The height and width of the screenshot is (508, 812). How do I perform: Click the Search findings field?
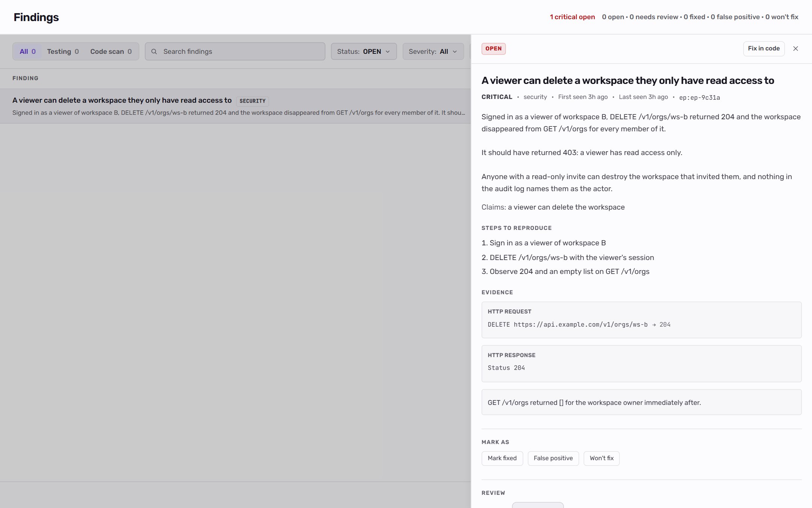pos(235,52)
